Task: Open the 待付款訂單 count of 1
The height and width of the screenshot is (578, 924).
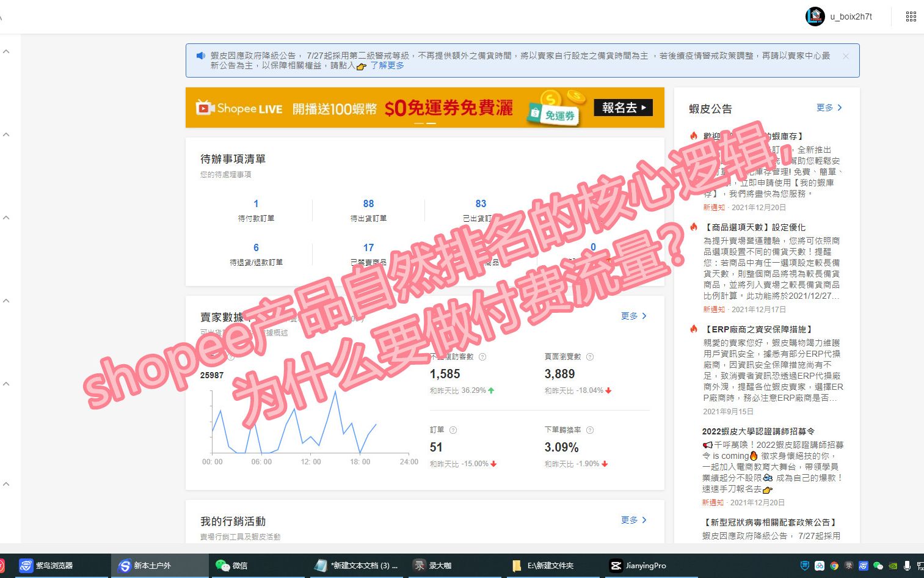Action: tap(256, 204)
